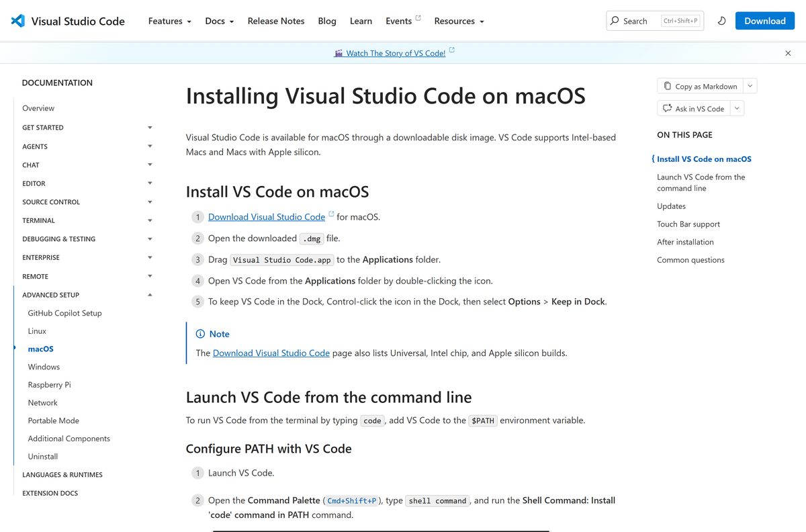Open the Docs menu
This screenshot has width=806, height=532.
(x=220, y=21)
